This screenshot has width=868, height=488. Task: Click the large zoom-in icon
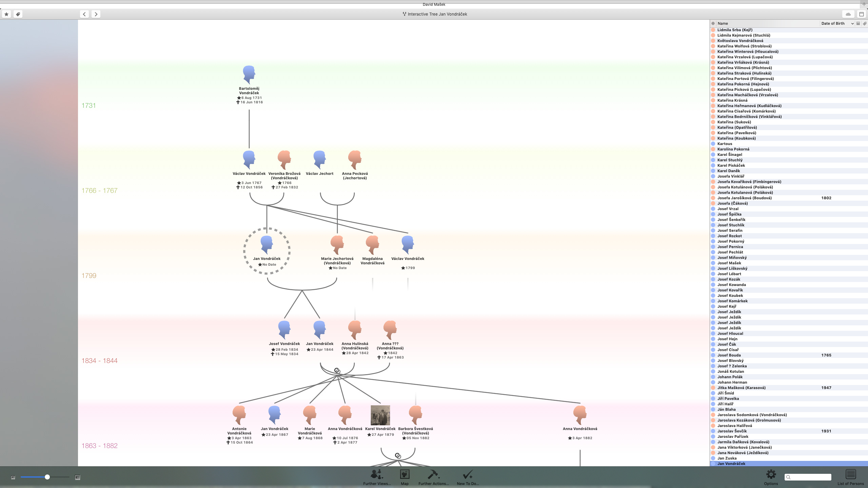click(77, 477)
